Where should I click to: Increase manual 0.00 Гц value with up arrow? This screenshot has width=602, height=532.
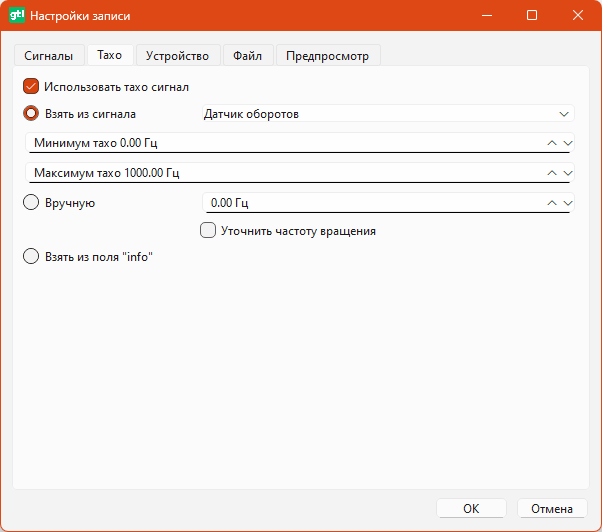click(551, 203)
